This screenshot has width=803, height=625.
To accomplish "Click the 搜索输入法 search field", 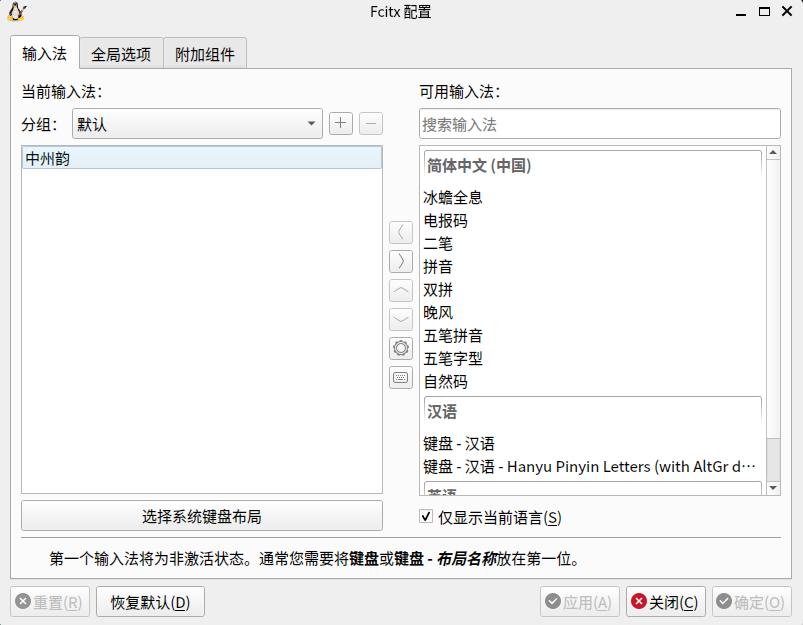I will 600,123.
